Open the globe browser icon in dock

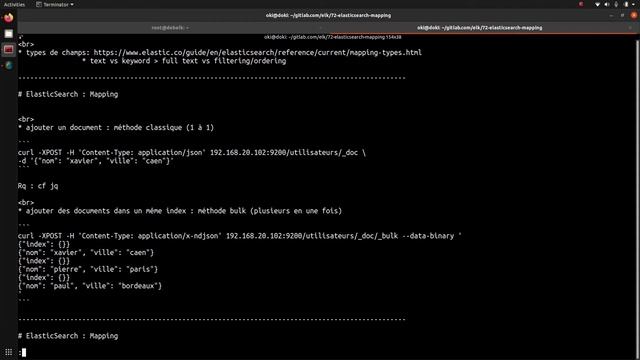(9, 66)
